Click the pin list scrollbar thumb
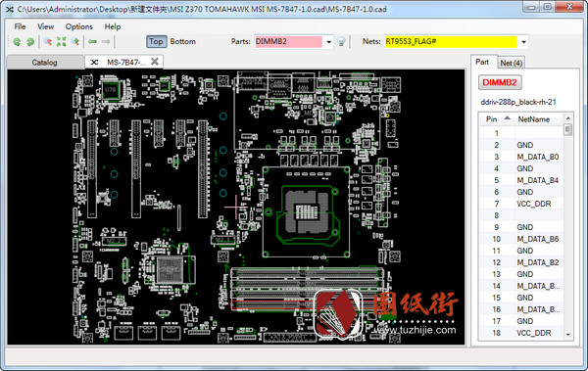 (568, 129)
